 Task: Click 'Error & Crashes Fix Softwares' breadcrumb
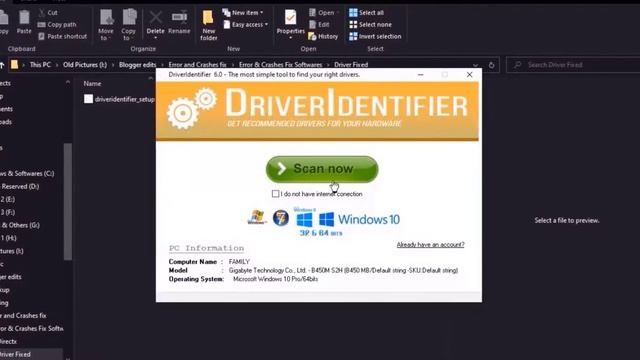[280, 64]
